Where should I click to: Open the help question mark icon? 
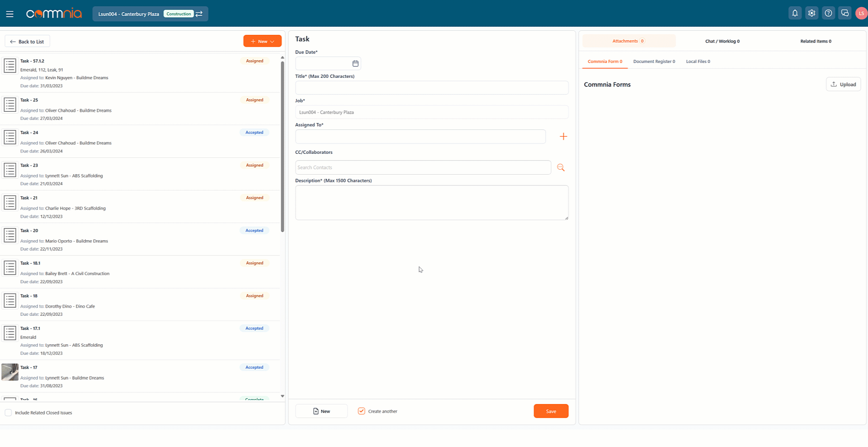828,13
